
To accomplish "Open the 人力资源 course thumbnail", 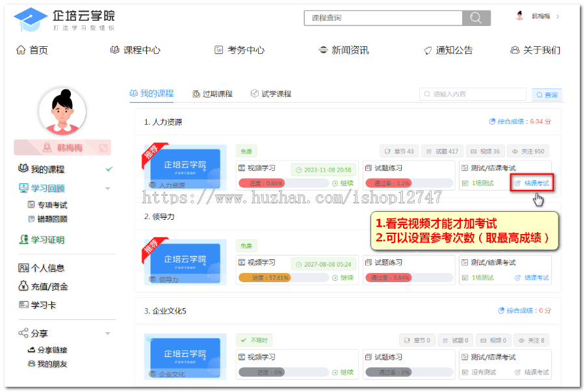I will [185, 168].
